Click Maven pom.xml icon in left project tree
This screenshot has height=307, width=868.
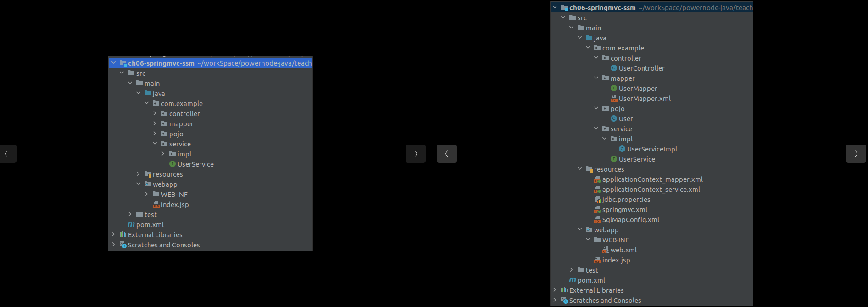[131, 224]
